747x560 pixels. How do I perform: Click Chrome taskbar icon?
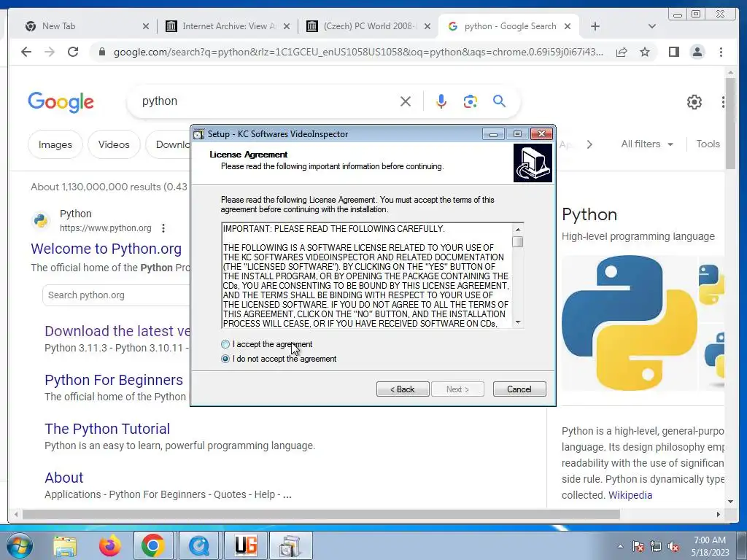(153, 545)
